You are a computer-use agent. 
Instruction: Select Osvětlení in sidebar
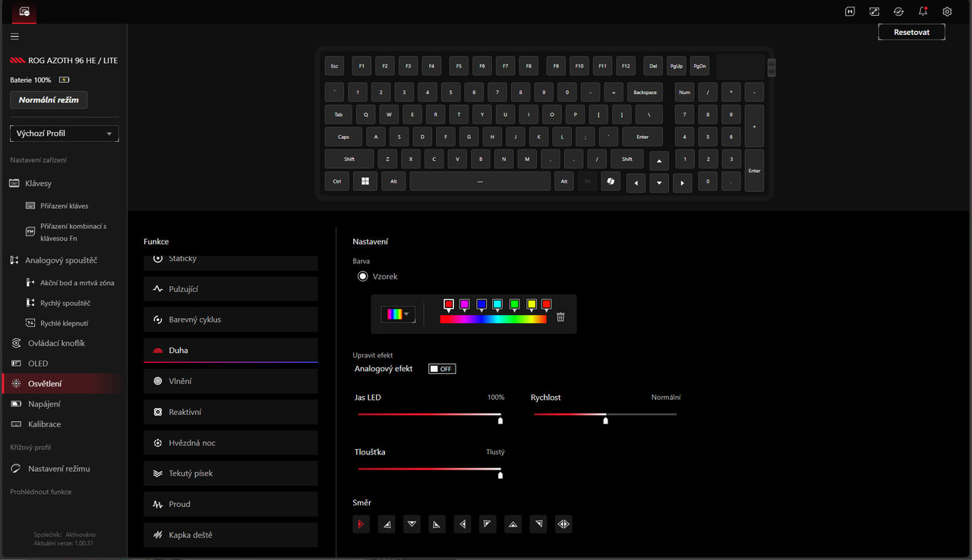pyautogui.click(x=62, y=383)
